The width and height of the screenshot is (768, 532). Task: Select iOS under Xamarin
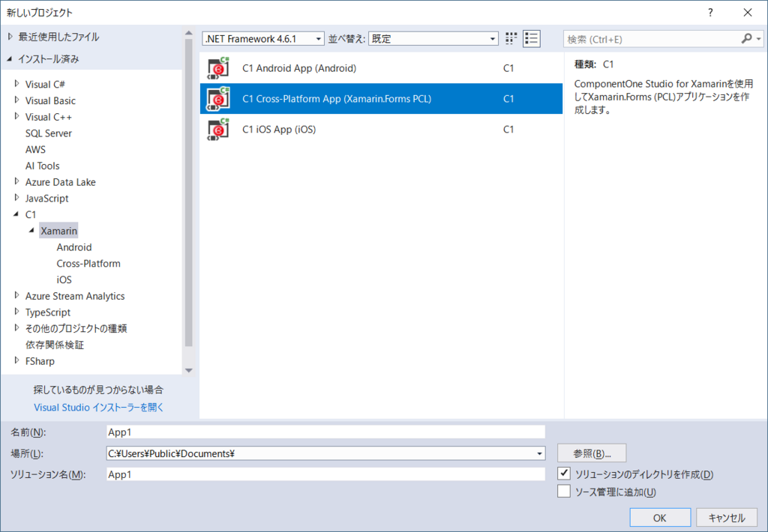coord(64,279)
